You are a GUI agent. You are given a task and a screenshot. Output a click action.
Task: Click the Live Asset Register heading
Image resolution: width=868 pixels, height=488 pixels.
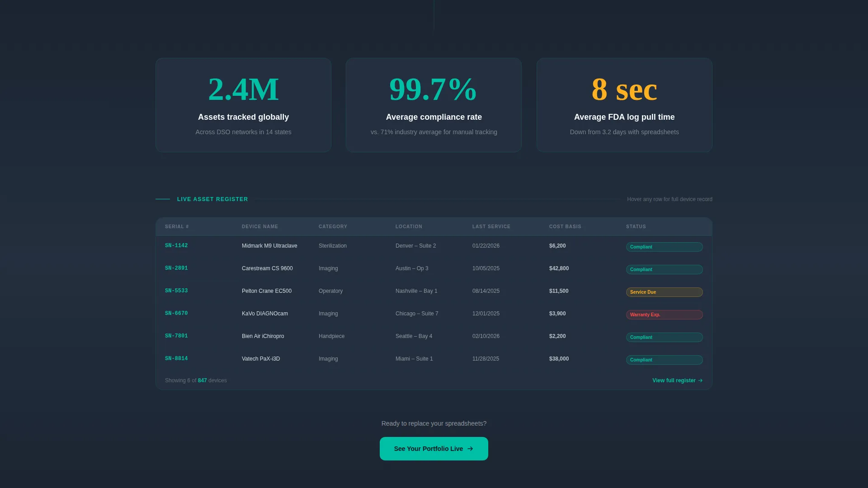[x=212, y=199]
